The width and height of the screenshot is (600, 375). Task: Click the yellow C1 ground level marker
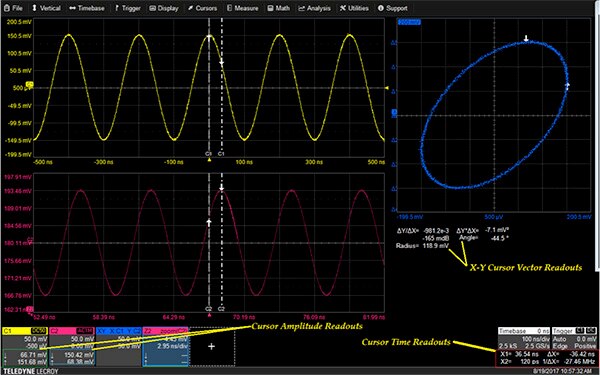pos(30,84)
